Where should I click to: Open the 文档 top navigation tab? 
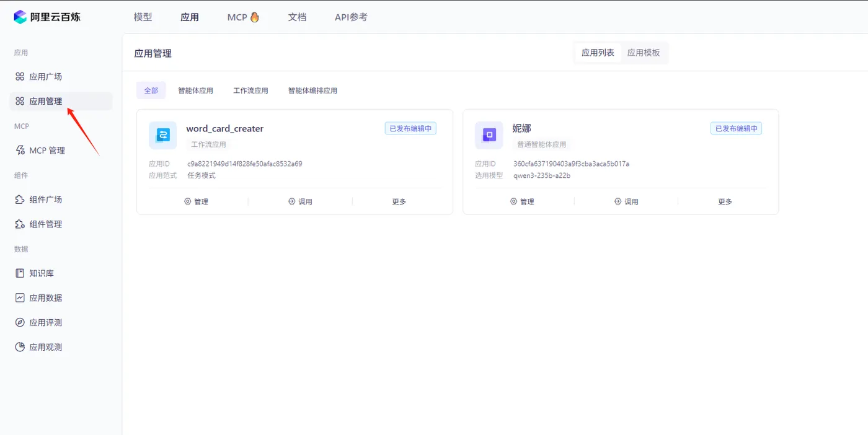coord(298,17)
